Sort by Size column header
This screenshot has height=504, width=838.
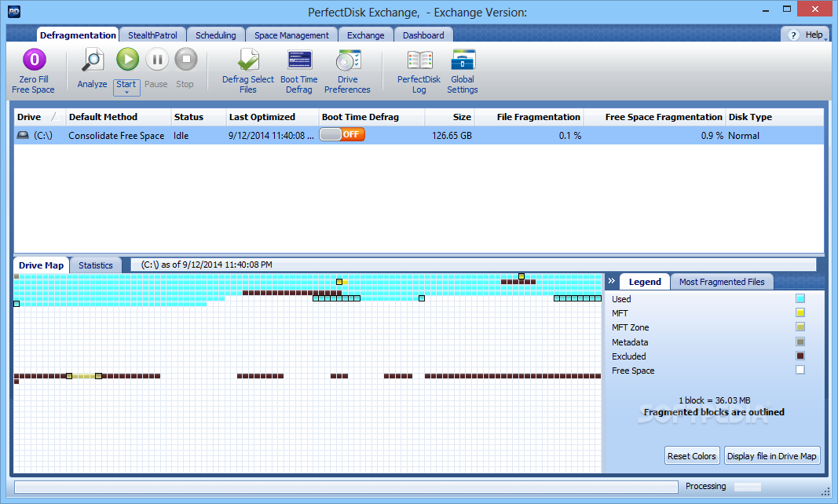[449, 117]
